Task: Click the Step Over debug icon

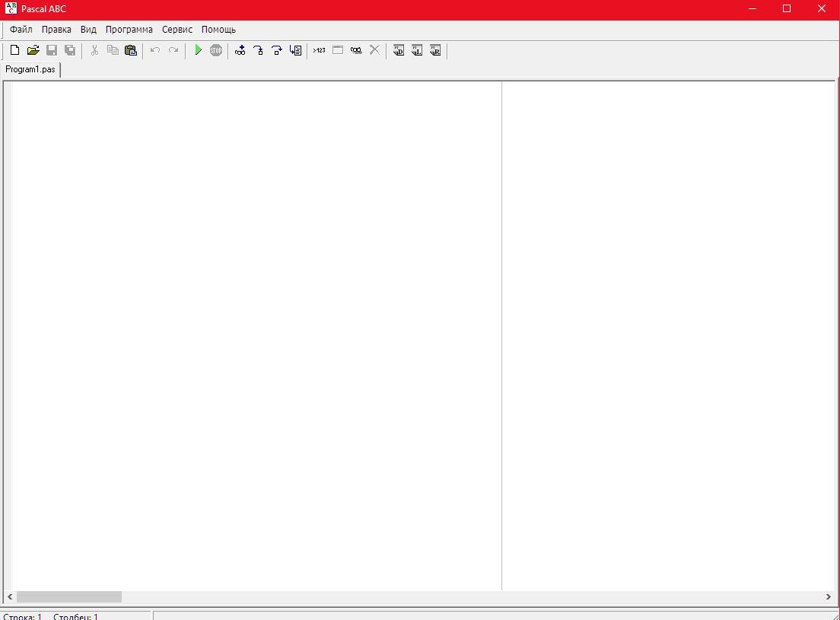Action: [x=277, y=51]
